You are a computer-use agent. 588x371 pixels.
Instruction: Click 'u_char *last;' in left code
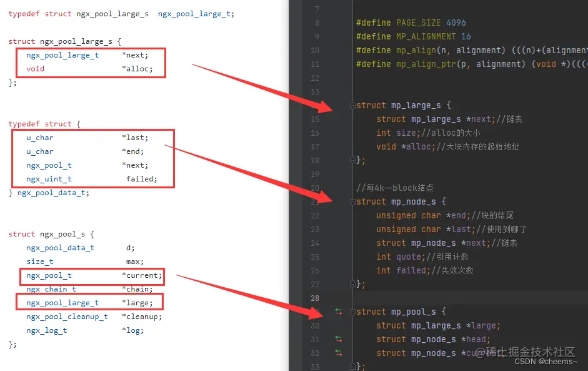[87, 138]
